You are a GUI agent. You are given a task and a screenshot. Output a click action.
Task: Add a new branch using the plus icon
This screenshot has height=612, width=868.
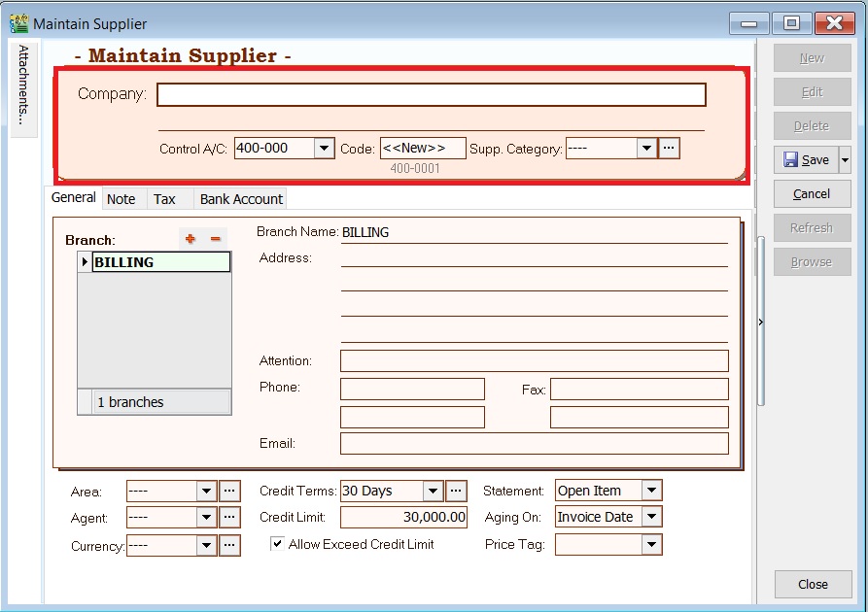click(190, 238)
